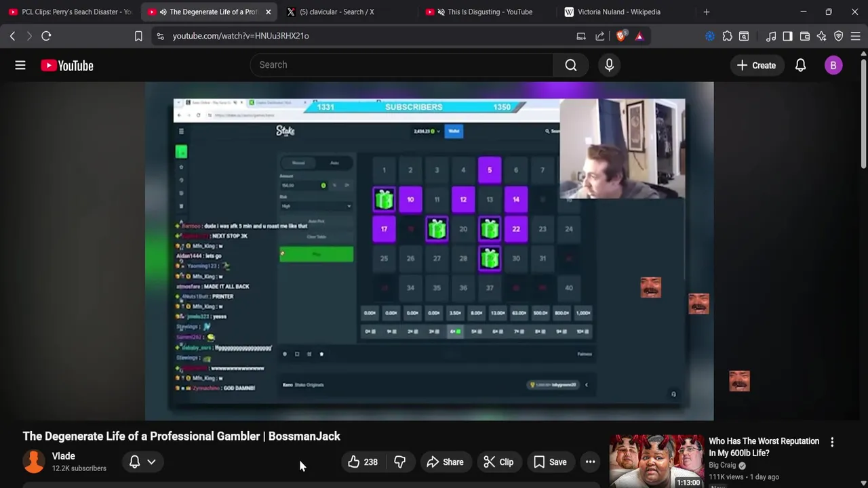Image resolution: width=868 pixels, height=488 pixels.
Task: Focus the YouTube search field
Action: 401,65
